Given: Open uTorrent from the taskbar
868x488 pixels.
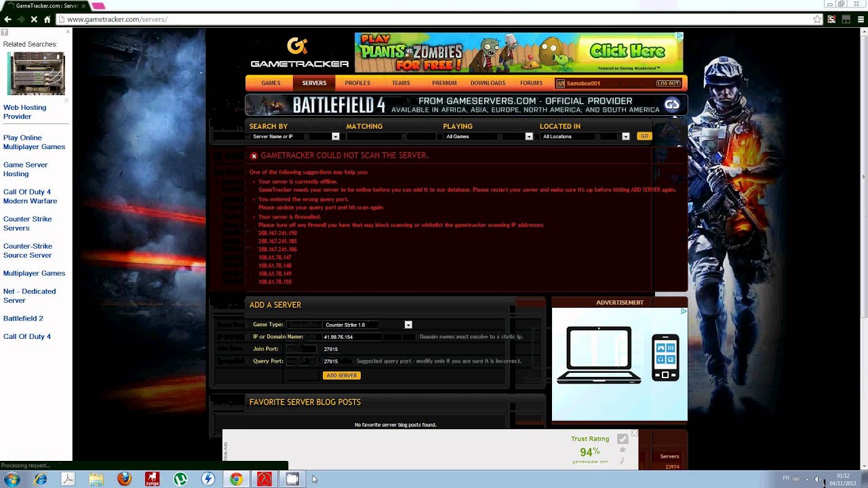Looking at the screenshot, I should pos(180,479).
